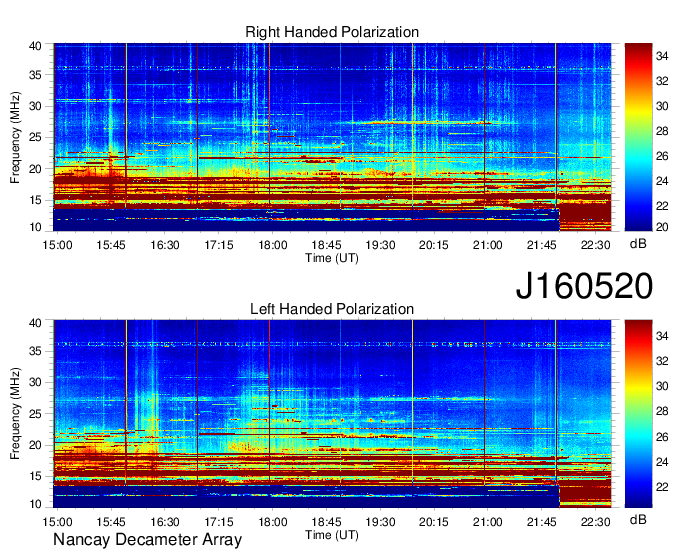
Task: Click the 26 dB tick on the right-handed colorbar
Action: click(662, 156)
